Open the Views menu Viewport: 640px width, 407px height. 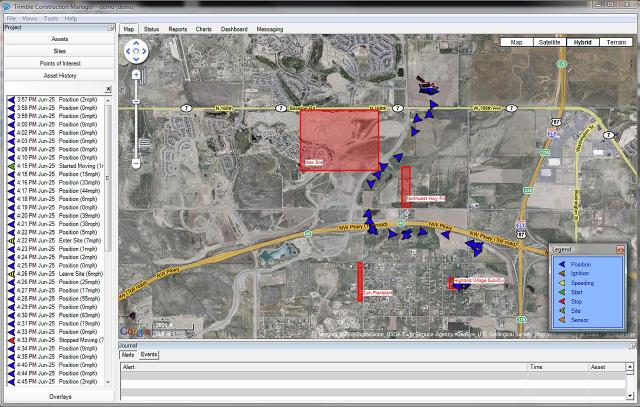[30, 18]
